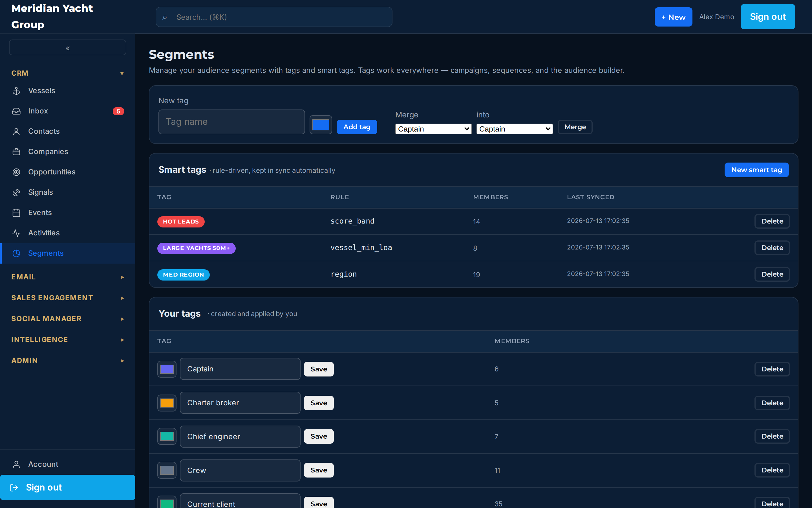
Task: Navigate to Opportunities
Action: pyautogui.click(x=68, y=172)
